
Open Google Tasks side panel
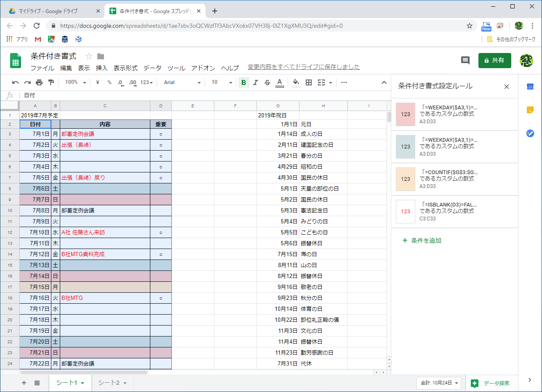tap(530, 133)
